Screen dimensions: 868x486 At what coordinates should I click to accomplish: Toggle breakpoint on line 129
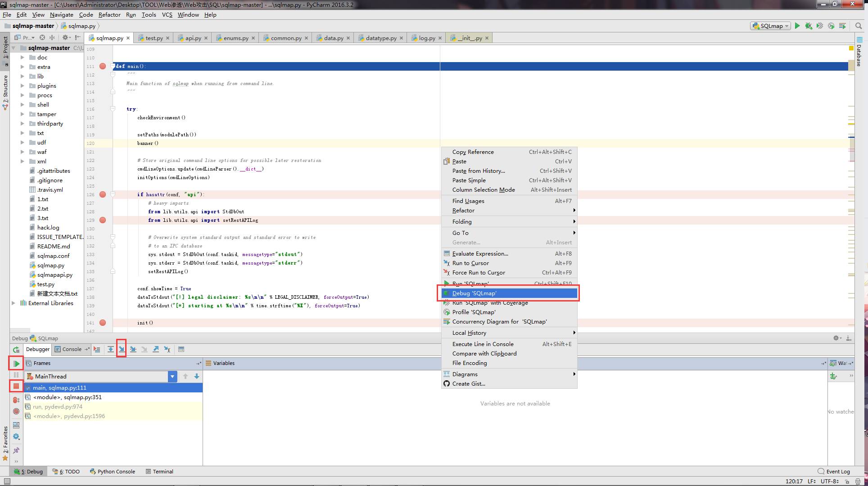click(x=103, y=220)
